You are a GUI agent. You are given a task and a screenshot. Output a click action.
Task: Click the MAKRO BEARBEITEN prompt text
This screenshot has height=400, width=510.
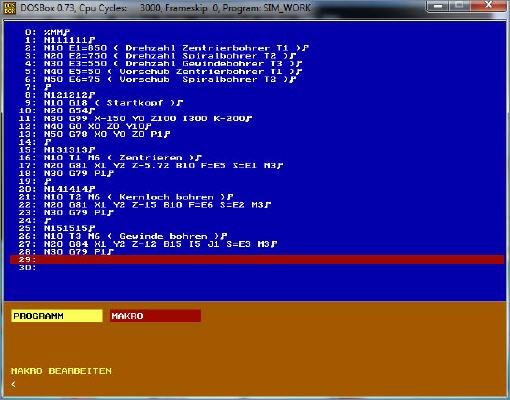click(x=61, y=371)
